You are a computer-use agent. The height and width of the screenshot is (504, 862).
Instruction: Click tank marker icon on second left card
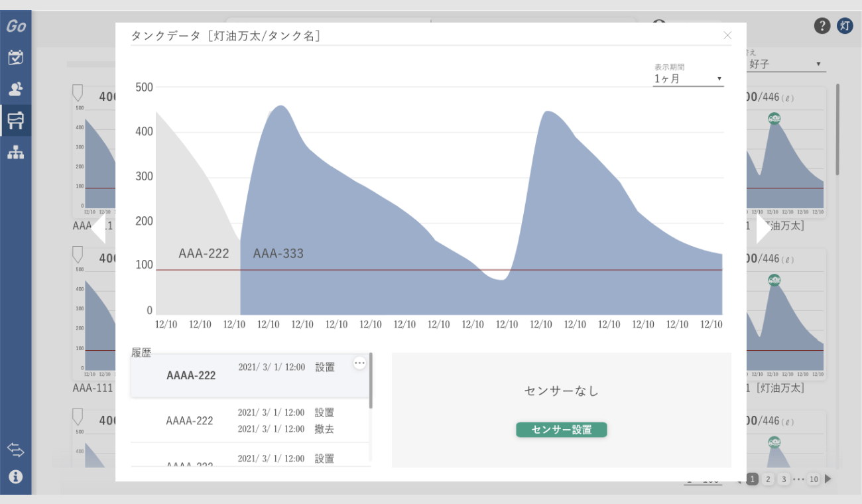pos(78,255)
